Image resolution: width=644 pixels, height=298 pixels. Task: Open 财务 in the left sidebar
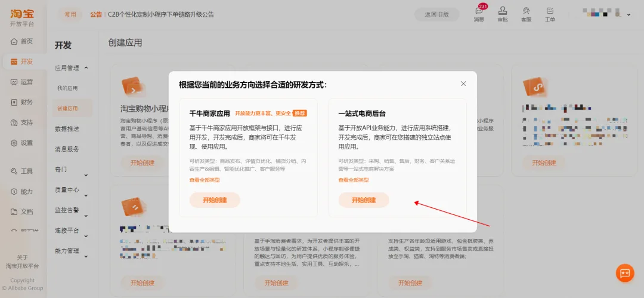click(x=22, y=102)
